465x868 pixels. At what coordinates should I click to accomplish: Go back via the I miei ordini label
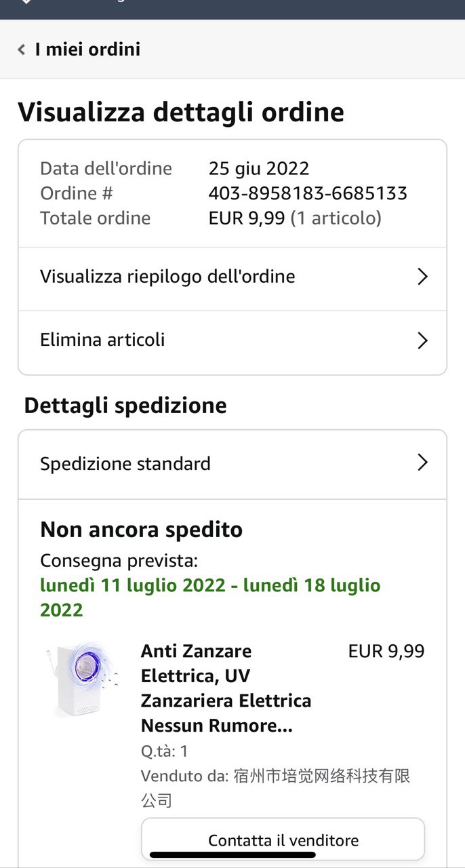tap(87, 50)
